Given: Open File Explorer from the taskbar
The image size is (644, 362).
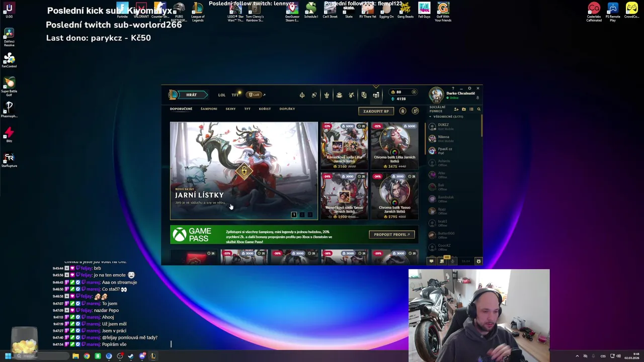Looking at the screenshot, I should tap(75, 356).
